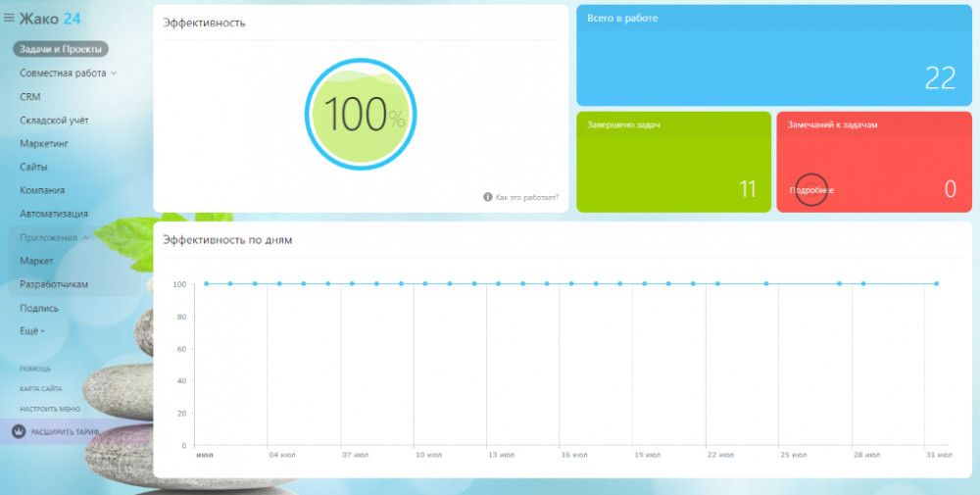Click the last data point above 31 июл
This screenshot has height=495, width=980.
(936, 283)
